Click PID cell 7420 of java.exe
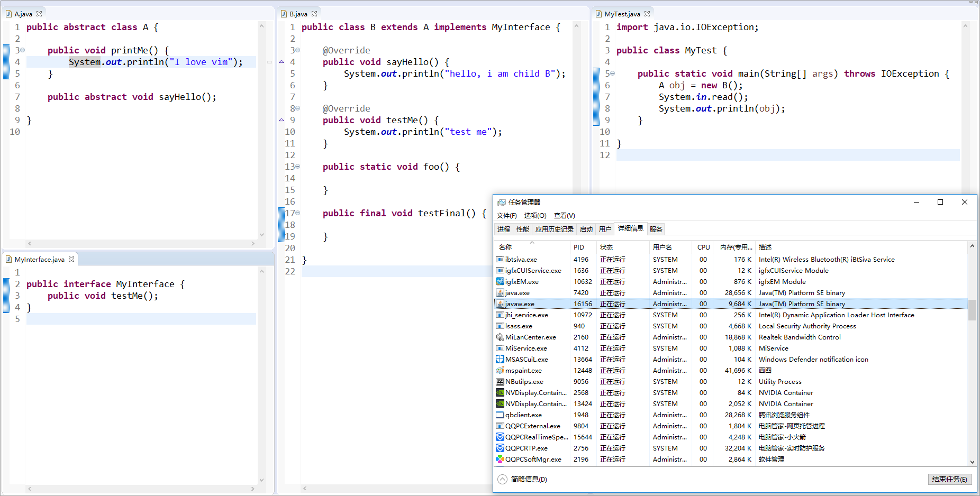This screenshot has height=496, width=980. 581,292
